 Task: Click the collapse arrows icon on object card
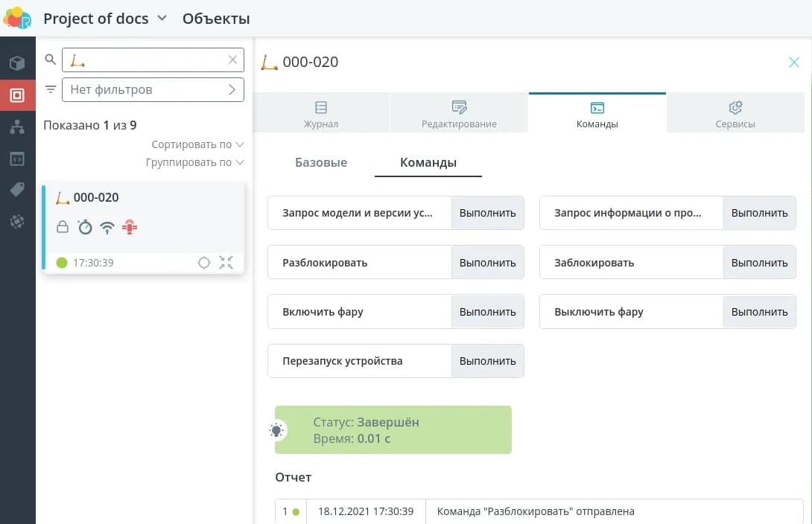click(226, 262)
